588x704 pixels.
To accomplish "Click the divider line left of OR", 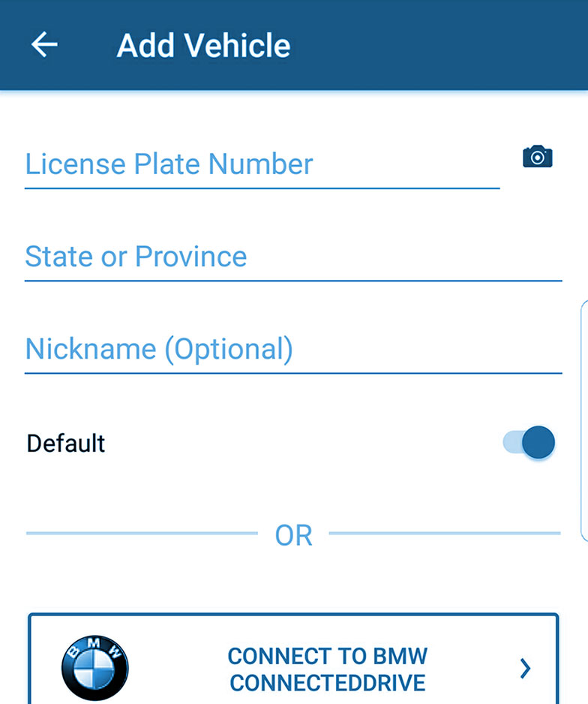I will [x=142, y=534].
